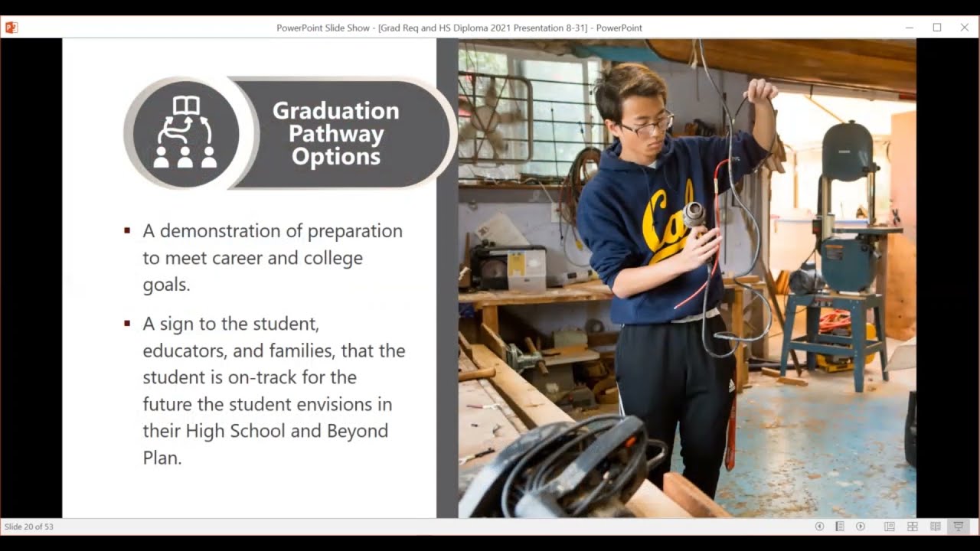Maximize the PowerPoint Slide Show window
Image resolution: width=980 pixels, height=551 pixels.
[x=937, y=28]
